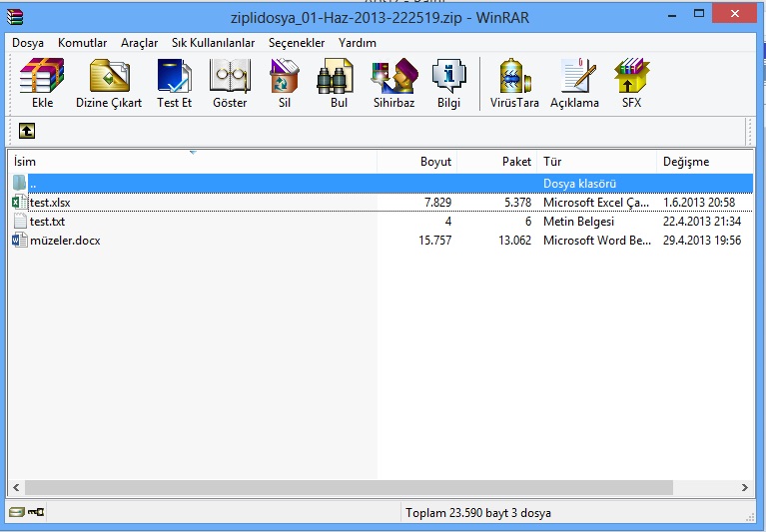Select the test.xlsx Excel file icon
This screenshot has height=532, width=766.
point(20,202)
